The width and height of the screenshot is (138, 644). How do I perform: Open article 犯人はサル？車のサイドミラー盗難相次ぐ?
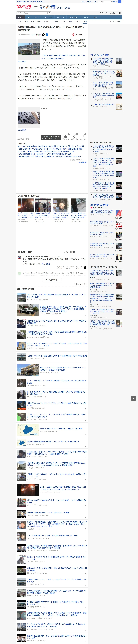(x=56, y=558)
